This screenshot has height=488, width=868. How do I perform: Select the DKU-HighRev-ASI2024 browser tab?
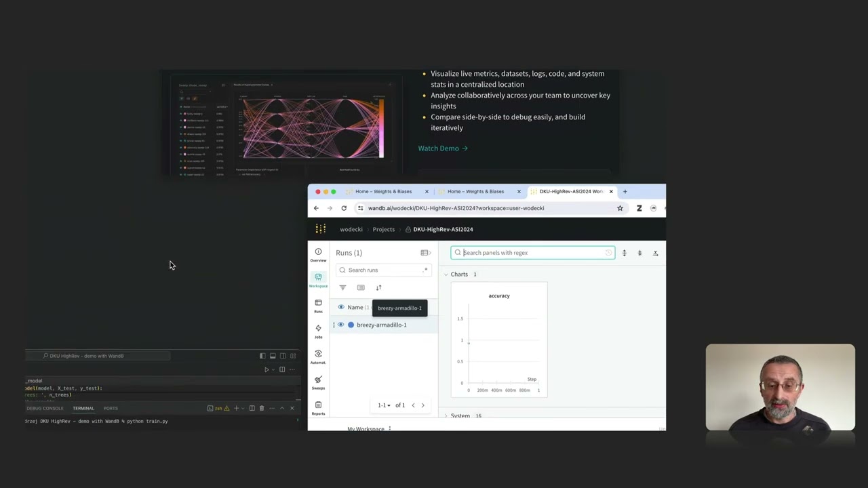[x=571, y=191]
